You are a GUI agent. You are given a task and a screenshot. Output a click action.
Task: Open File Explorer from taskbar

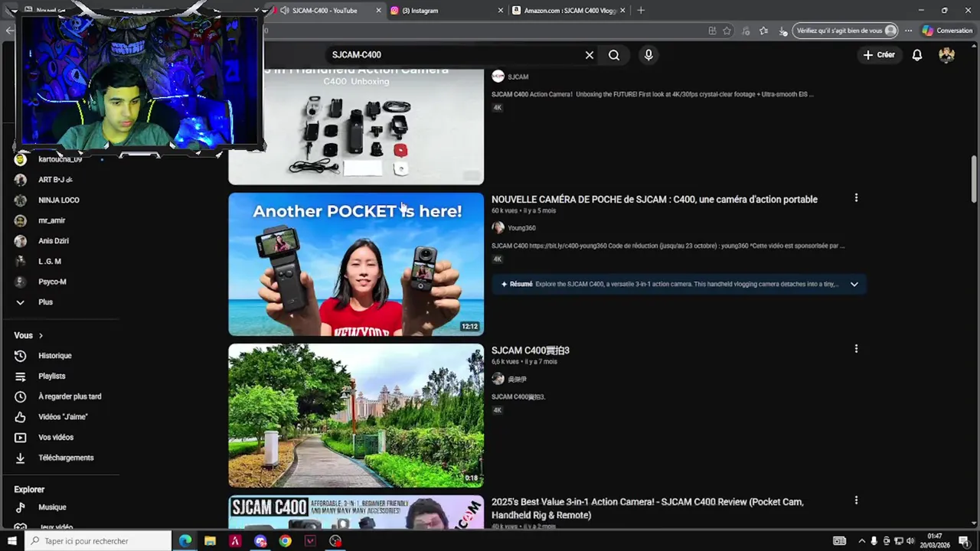tap(210, 541)
